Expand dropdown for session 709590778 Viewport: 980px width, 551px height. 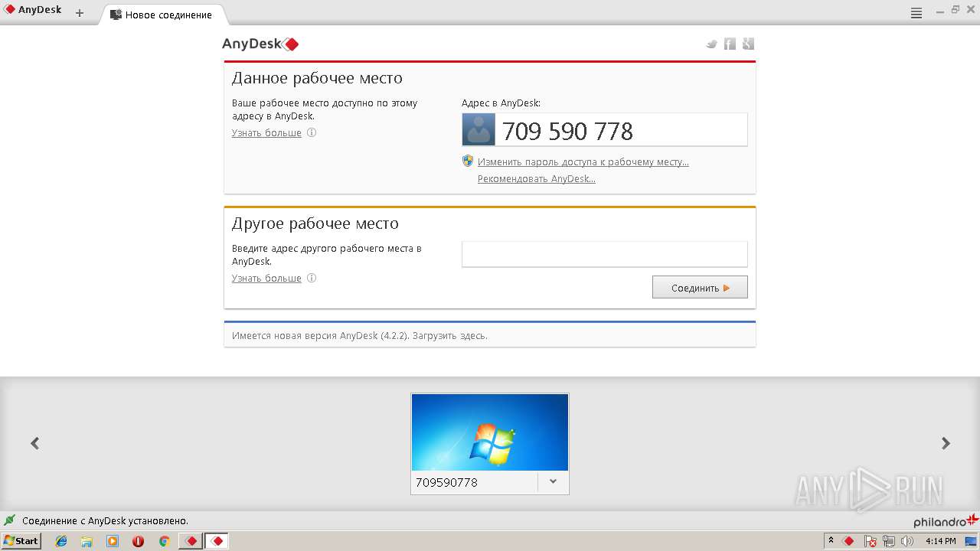553,482
